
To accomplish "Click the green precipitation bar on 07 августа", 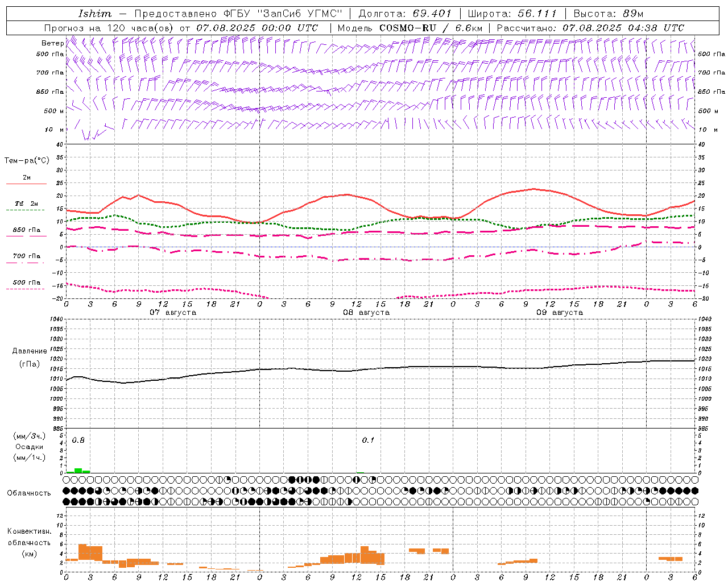I will [x=78, y=471].
